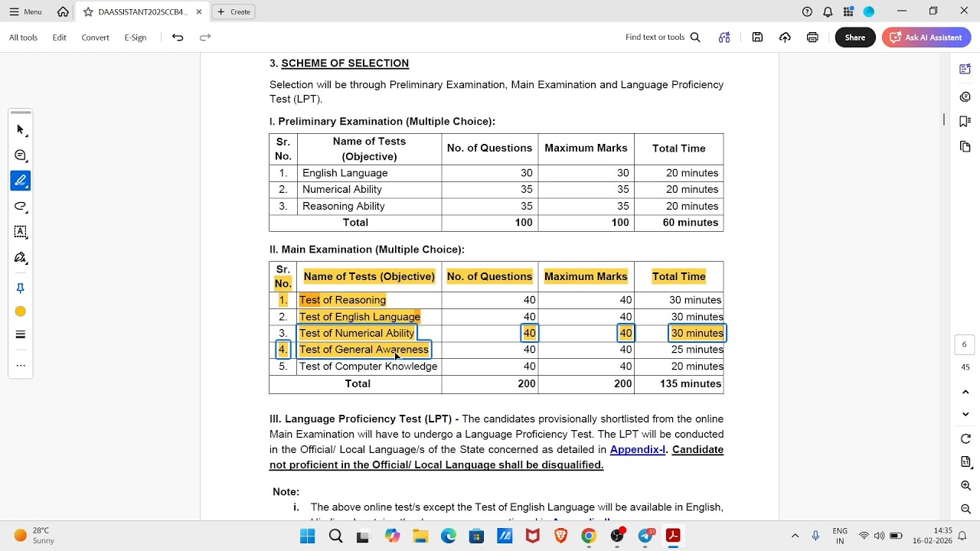Image resolution: width=980 pixels, height=551 pixels.
Task: Select the Highlight tool
Action: pos(21,181)
